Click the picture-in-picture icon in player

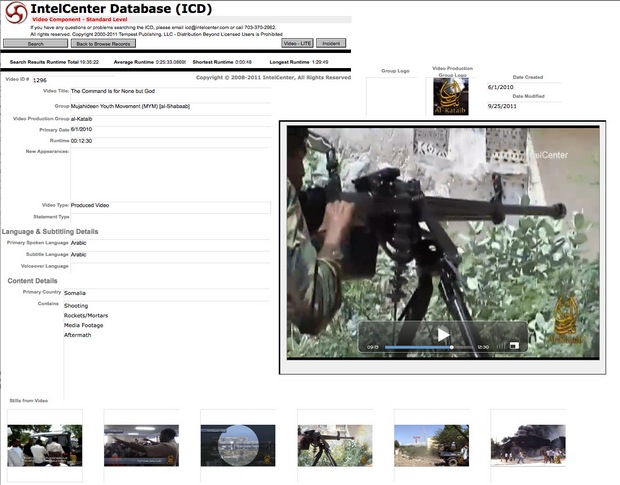tap(512, 346)
